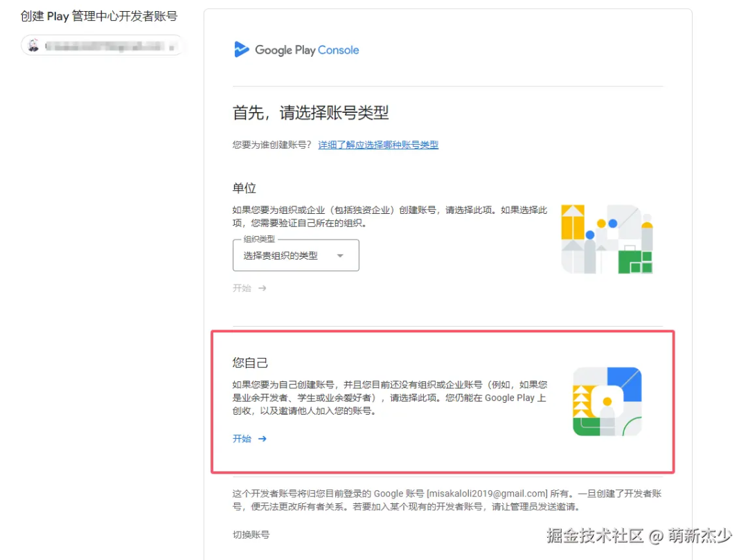Click the organization illustration beside 单位
This screenshot has width=748, height=560.
point(607,240)
